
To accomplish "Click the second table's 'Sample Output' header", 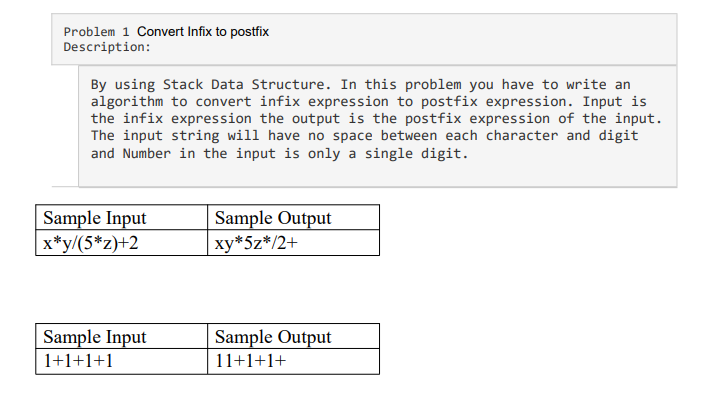I will click(294, 336).
